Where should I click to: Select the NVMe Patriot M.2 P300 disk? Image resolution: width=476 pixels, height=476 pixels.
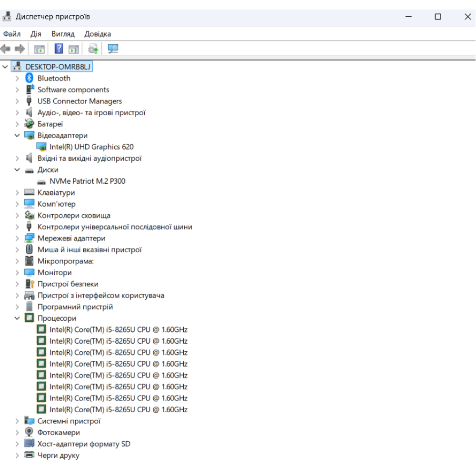point(87,181)
